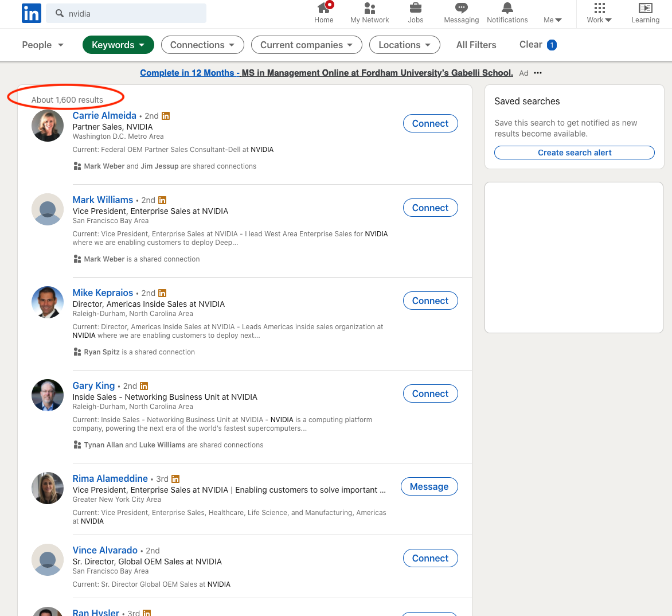The width and height of the screenshot is (672, 616).
Task: Open Mike Kepraios's profile name link
Action: [103, 293]
